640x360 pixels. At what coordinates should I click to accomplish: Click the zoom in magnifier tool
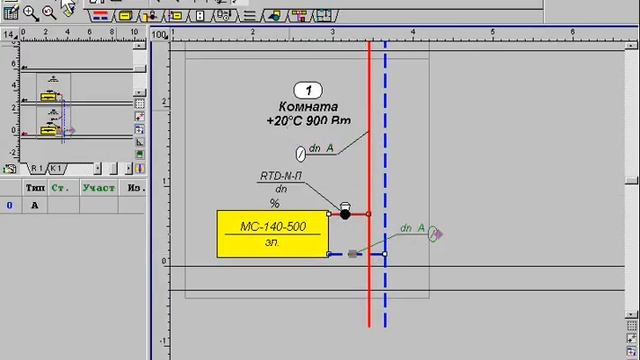[31, 13]
